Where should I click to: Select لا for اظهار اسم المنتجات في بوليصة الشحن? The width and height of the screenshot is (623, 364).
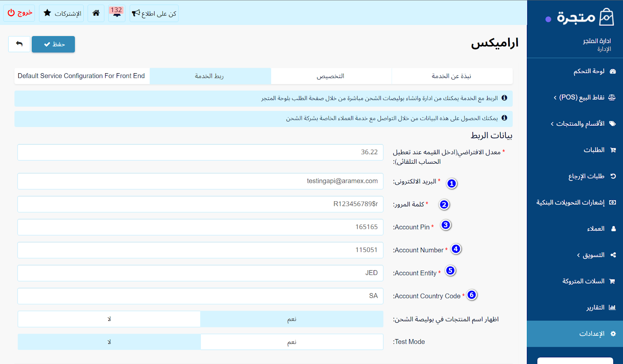coord(109,319)
